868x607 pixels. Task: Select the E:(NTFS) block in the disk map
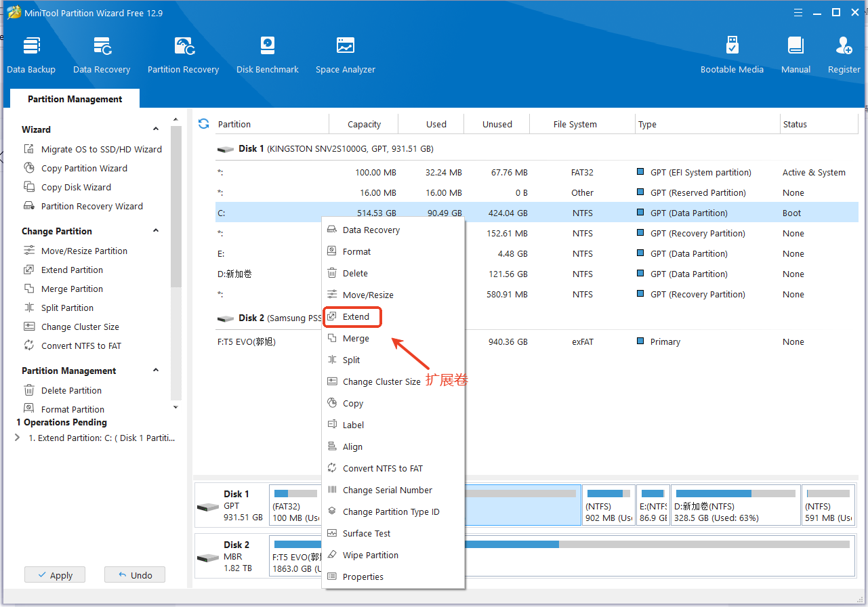click(653, 505)
